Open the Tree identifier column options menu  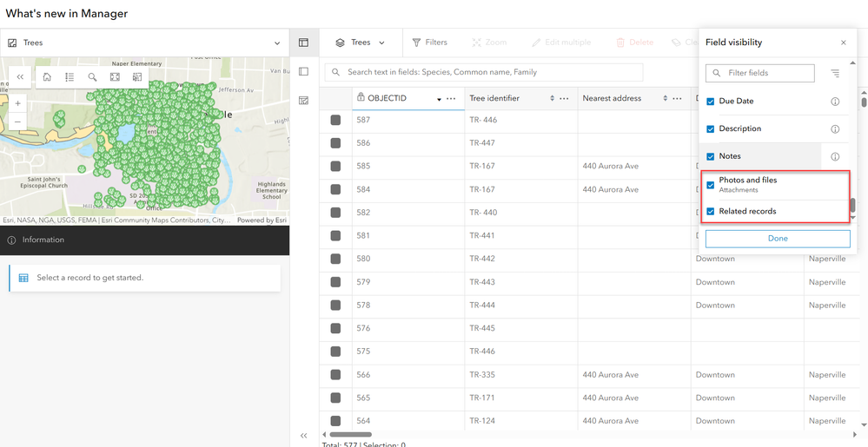pyautogui.click(x=564, y=99)
